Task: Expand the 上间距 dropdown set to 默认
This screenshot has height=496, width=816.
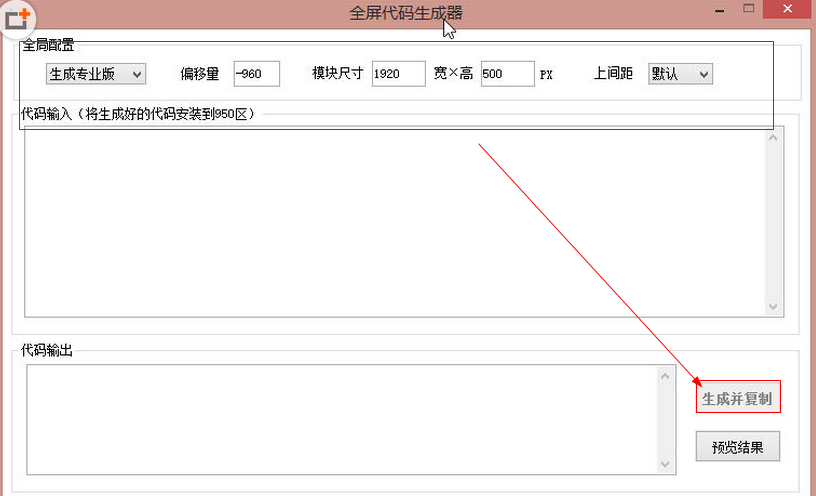Action: click(680, 74)
